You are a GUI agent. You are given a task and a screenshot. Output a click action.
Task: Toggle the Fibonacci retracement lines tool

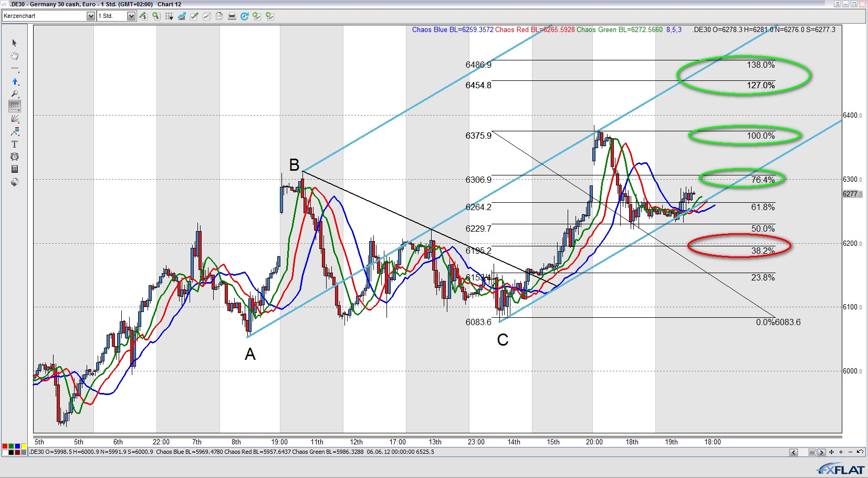[x=15, y=106]
